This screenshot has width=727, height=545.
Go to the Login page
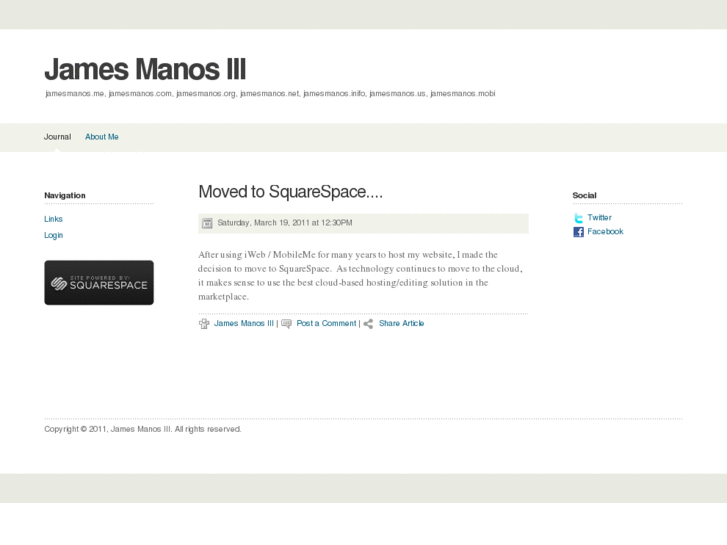point(53,235)
